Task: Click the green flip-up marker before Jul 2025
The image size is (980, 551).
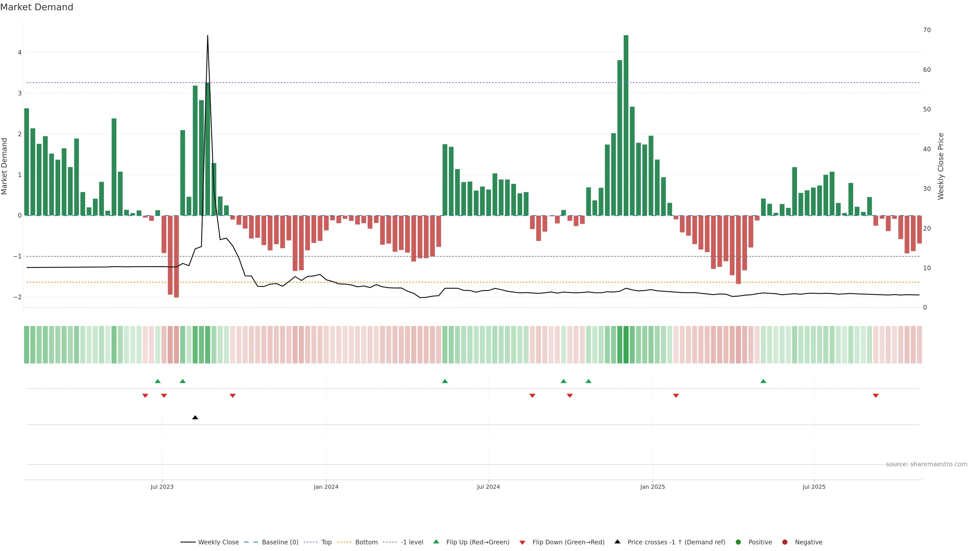Action: click(x=763, y=381)
